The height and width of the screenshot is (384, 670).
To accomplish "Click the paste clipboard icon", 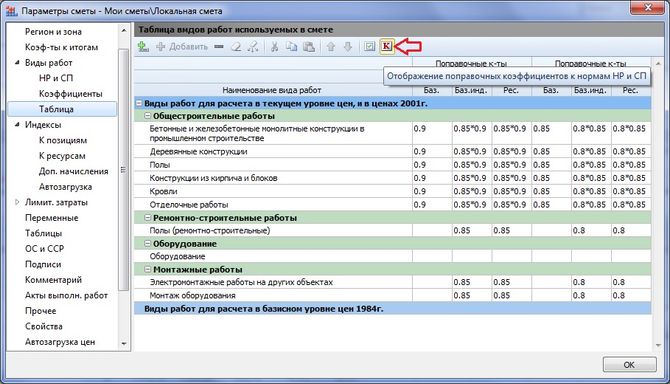I will coord(309,47).
